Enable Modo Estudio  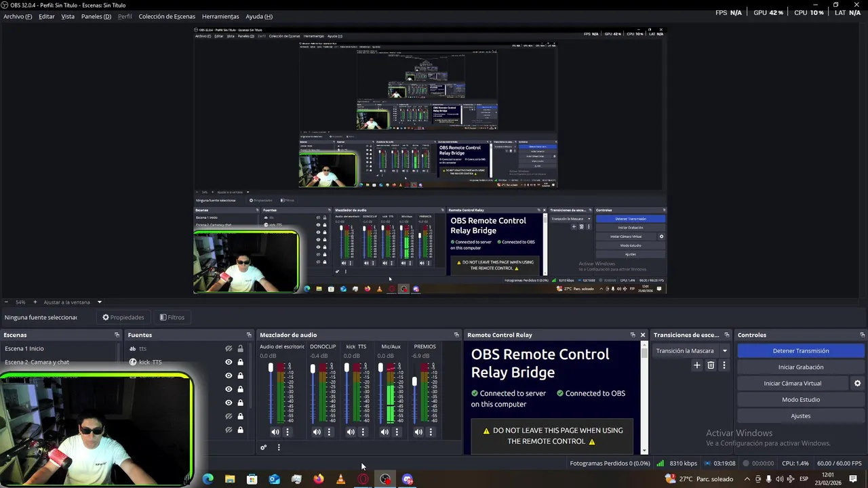801,399
